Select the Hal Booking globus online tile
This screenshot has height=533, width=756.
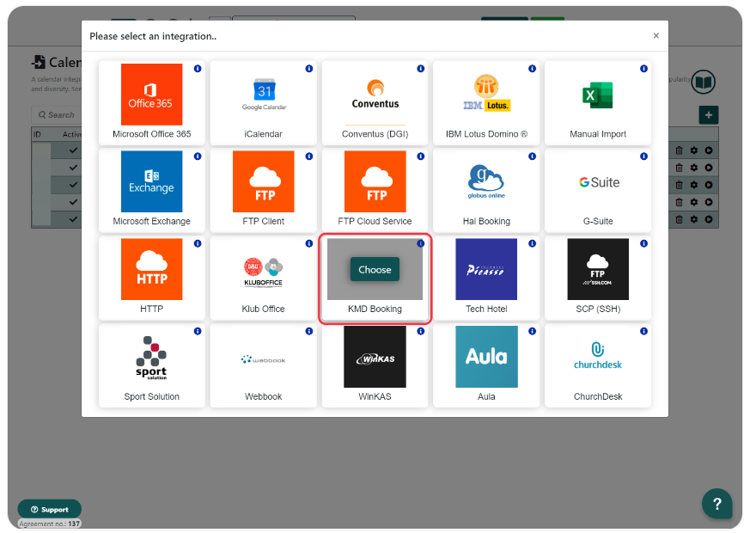pos(486,190)
